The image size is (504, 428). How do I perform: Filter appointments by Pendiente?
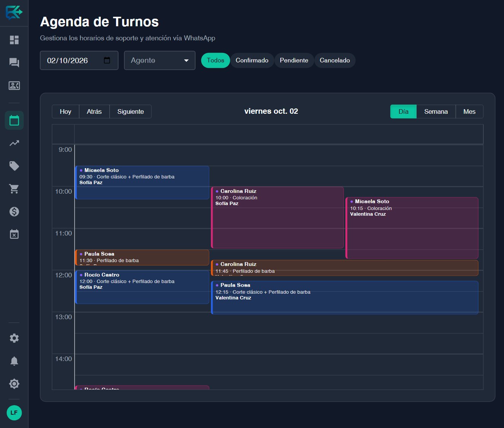[294, 60]
